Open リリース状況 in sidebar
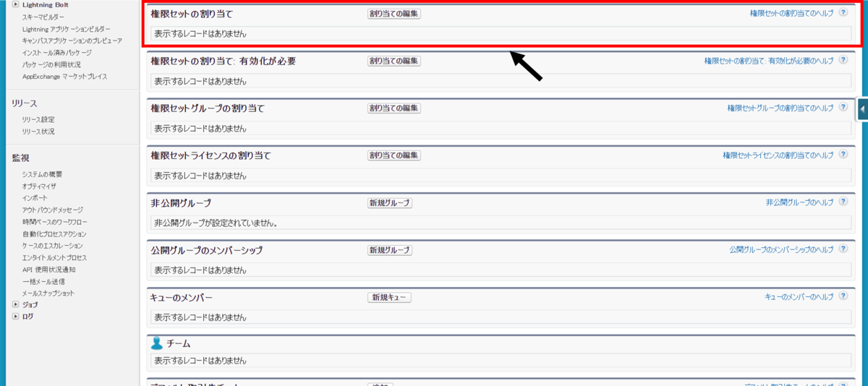The image size is (868, 386). pyautogui.click(x=38, y=132)
